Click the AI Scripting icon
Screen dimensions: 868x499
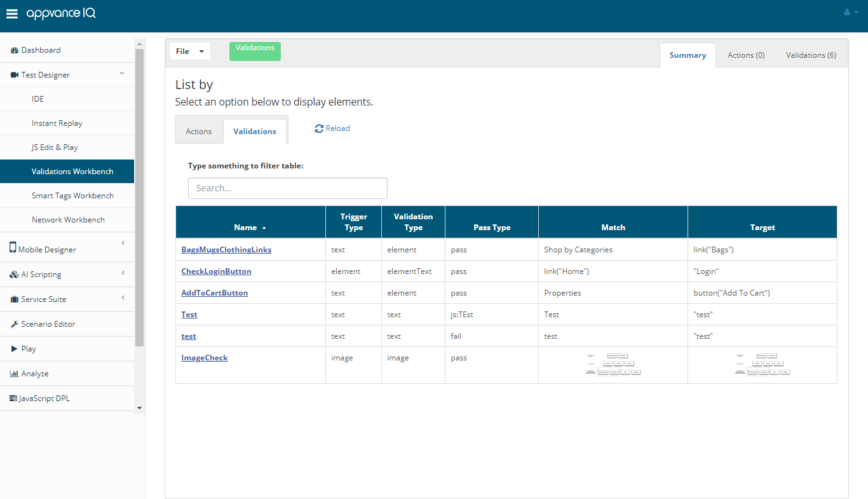[15, 275]
